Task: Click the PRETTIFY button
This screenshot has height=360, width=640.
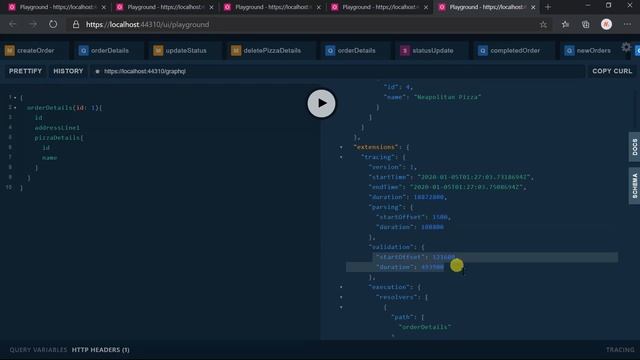Action: (x=25, y=71)
